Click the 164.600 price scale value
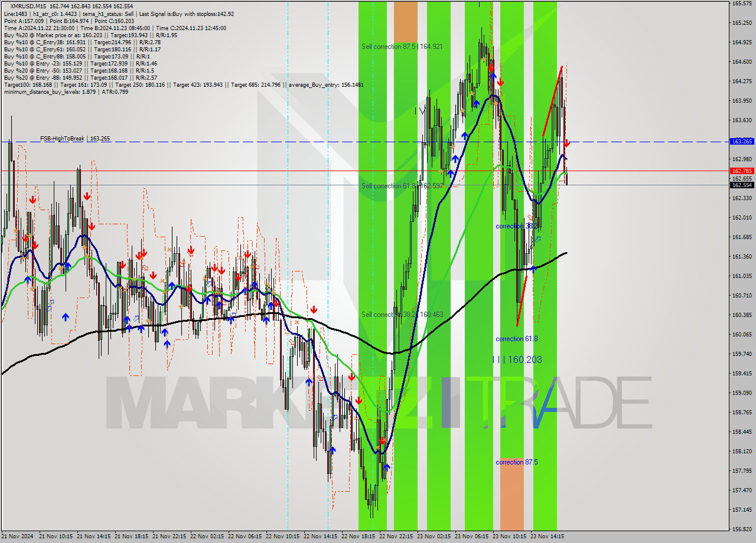Screen dimensions: 756x543 click(741, 61)
